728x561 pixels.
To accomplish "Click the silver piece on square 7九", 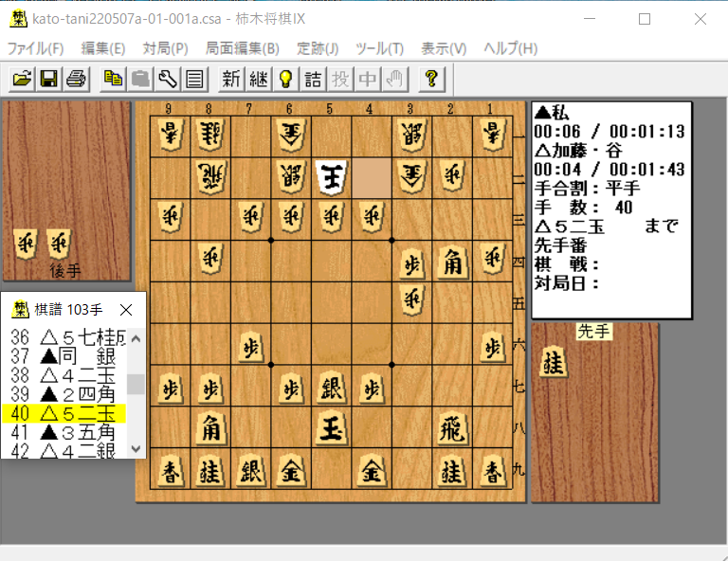I will 250,471.
